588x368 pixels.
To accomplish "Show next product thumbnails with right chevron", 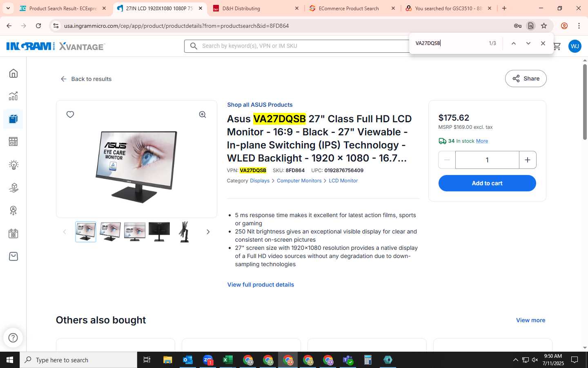I will [208, 232].
